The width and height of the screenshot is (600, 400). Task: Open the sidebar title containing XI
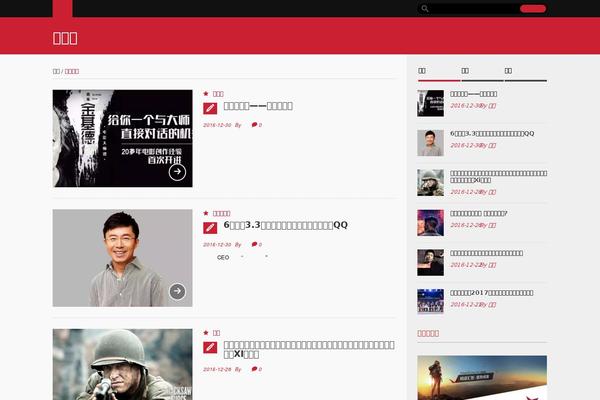click(x=499, y=176)
